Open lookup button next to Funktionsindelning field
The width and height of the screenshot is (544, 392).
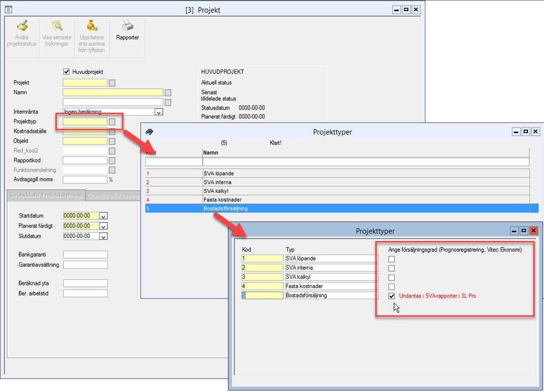coord(112,170)
